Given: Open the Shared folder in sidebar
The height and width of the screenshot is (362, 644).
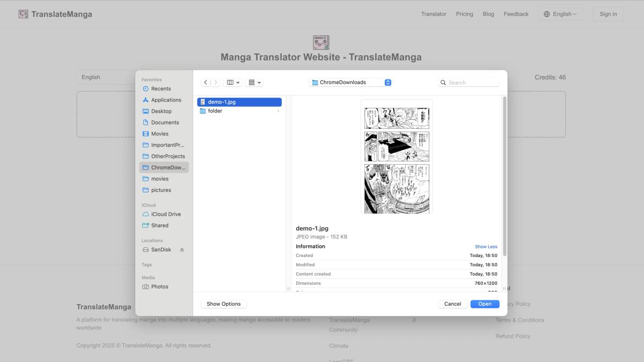Looking at the screenshot, I should (x=159, y=226).
